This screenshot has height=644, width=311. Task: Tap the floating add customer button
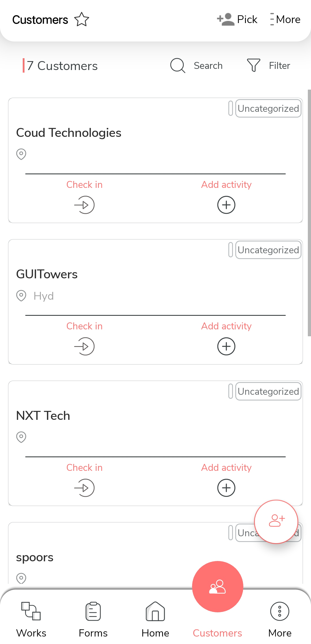pyautogui.click(x=276, y=522)
